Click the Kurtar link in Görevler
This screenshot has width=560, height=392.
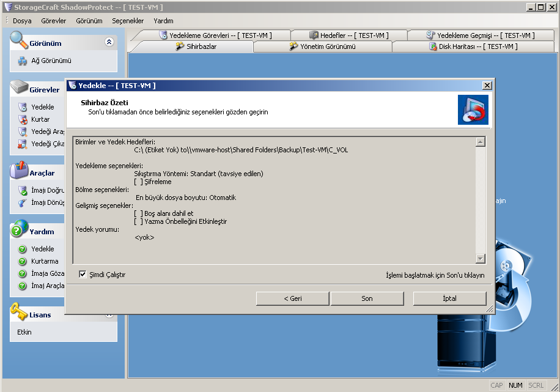click(40, 119)
